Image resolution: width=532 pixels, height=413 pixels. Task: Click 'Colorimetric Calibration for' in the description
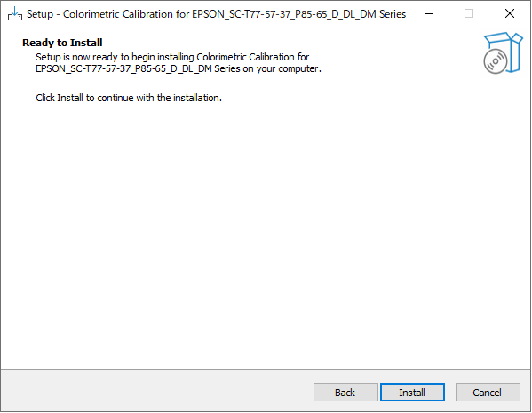pos(253,57)
